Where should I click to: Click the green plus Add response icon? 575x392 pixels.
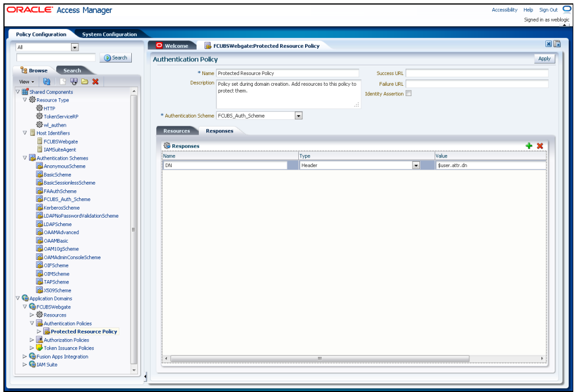point(529,146)
